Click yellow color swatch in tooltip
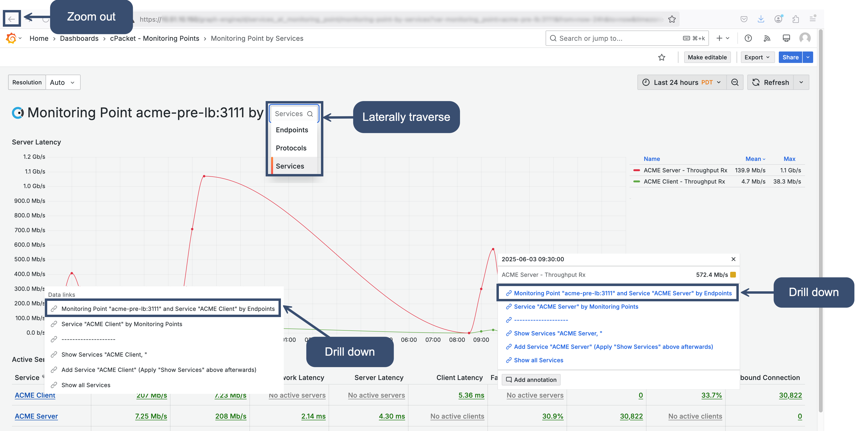Image resolution: width=868 pixels, height=431 pixels. pyautogui.click(x=733, y=275)
